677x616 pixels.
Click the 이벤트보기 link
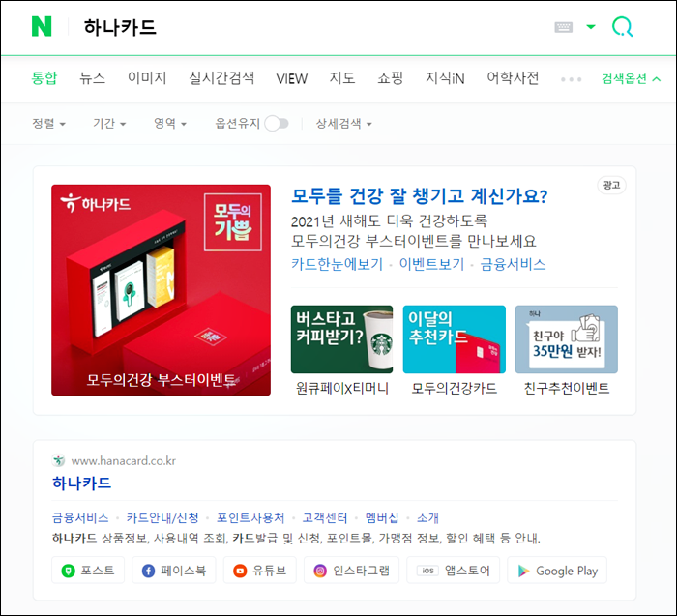pos(431,264)
